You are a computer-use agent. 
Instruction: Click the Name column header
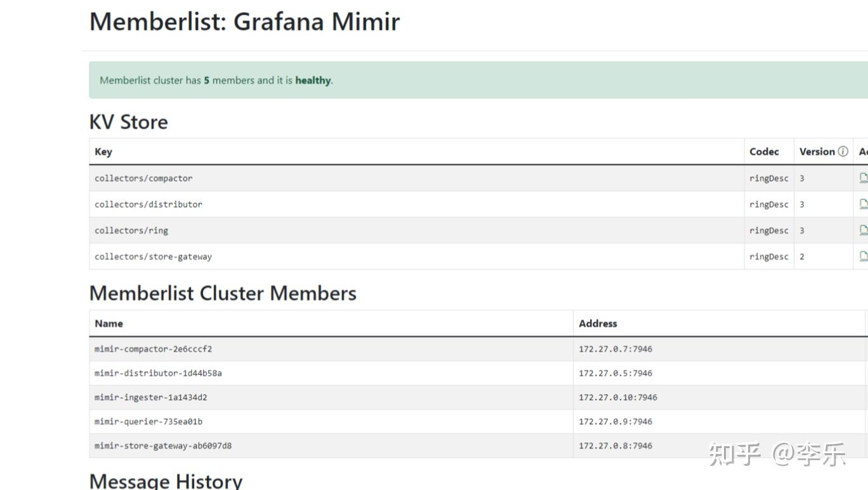(109, 324)
